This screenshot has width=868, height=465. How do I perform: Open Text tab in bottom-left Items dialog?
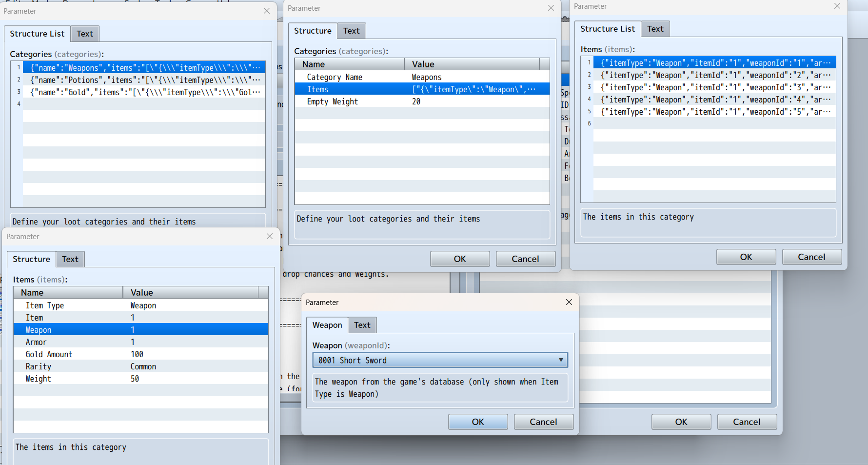(70, 259)
